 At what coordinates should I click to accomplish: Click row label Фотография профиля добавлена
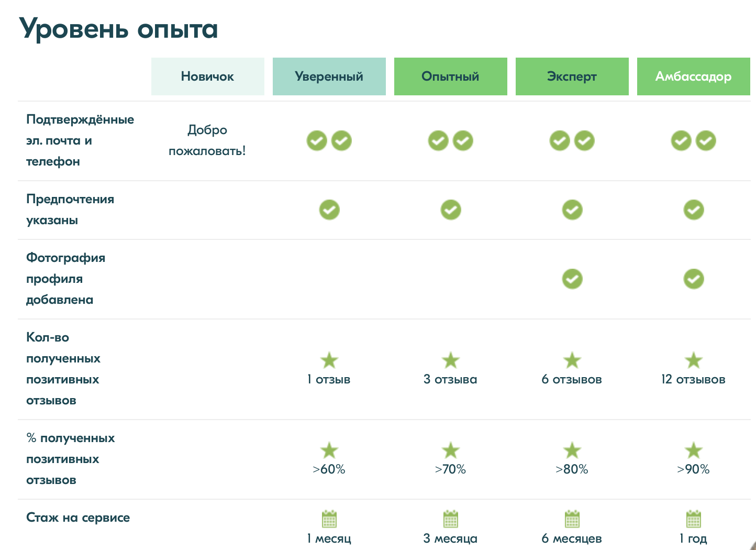(66, 279)
